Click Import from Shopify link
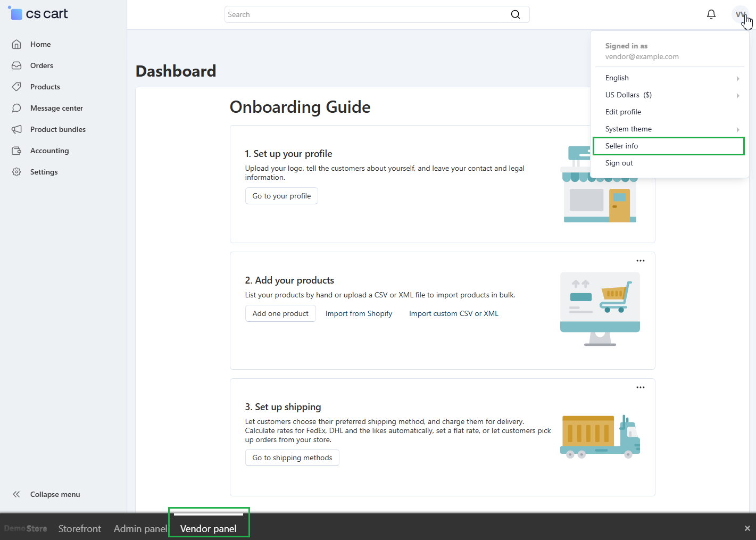 (x=359, y=313)
